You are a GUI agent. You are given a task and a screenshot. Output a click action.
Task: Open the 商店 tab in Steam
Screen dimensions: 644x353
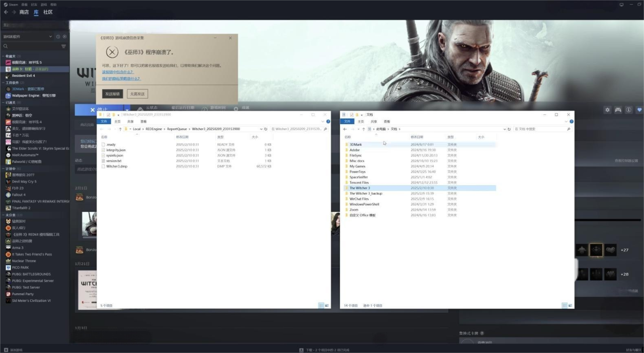(24, 12)
